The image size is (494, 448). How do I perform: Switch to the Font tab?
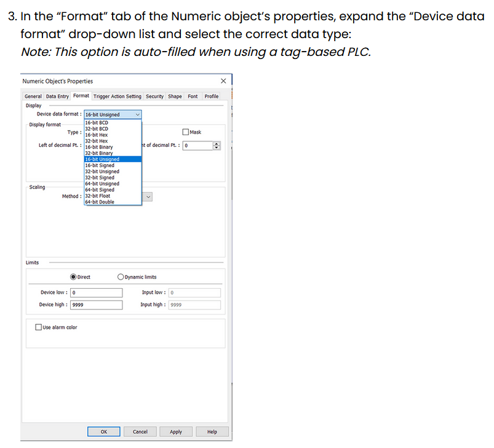[x=193, y=96]
